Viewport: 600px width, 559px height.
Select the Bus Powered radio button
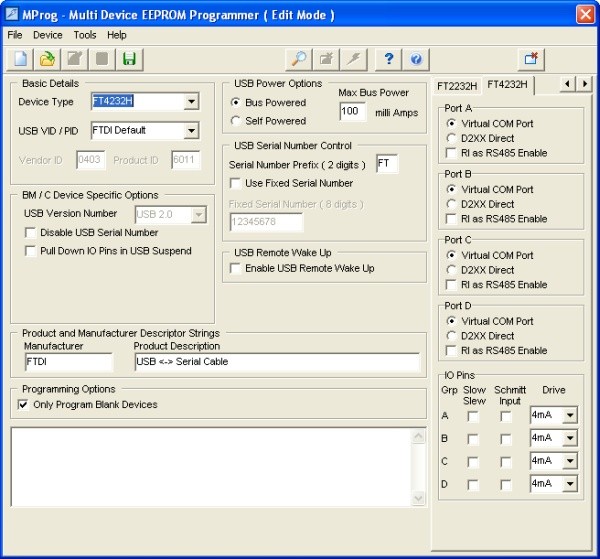(236, 103)
